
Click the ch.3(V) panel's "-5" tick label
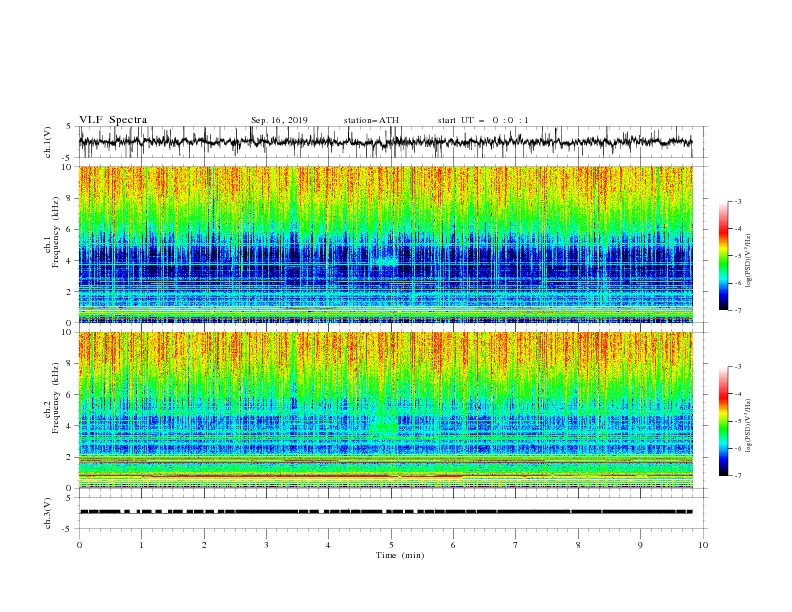[68, 530]
